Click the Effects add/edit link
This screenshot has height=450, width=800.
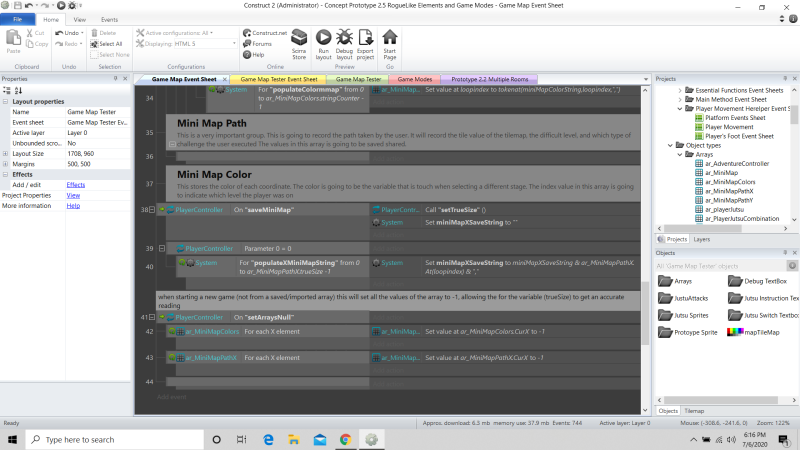pyautogui.click(x=76, y=185)
